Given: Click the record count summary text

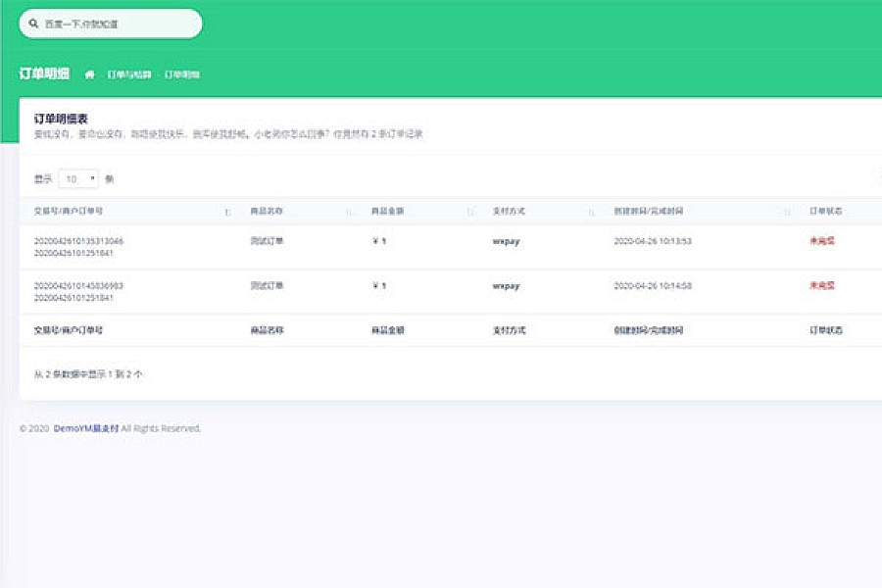Looking at the screenshot, I should pyautogui.click(x=88, y=374).
